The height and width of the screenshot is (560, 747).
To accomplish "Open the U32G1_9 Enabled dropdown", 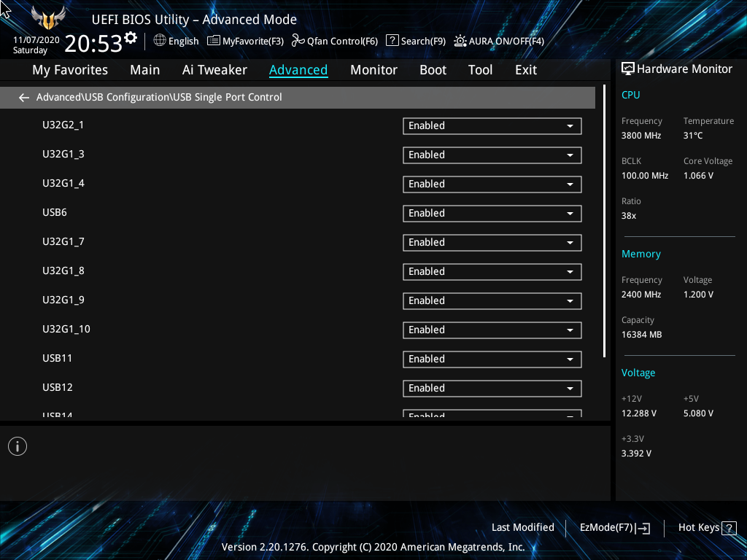I will [492, 300].
